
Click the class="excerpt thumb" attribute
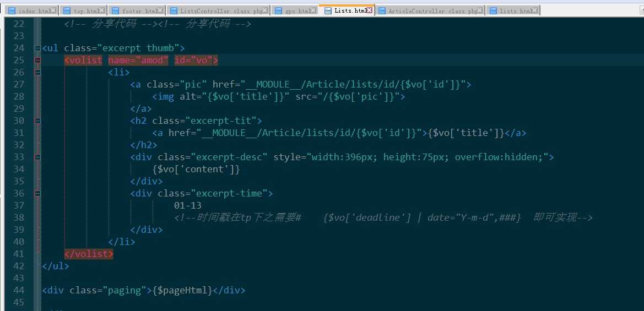click(x=122, y=48)
